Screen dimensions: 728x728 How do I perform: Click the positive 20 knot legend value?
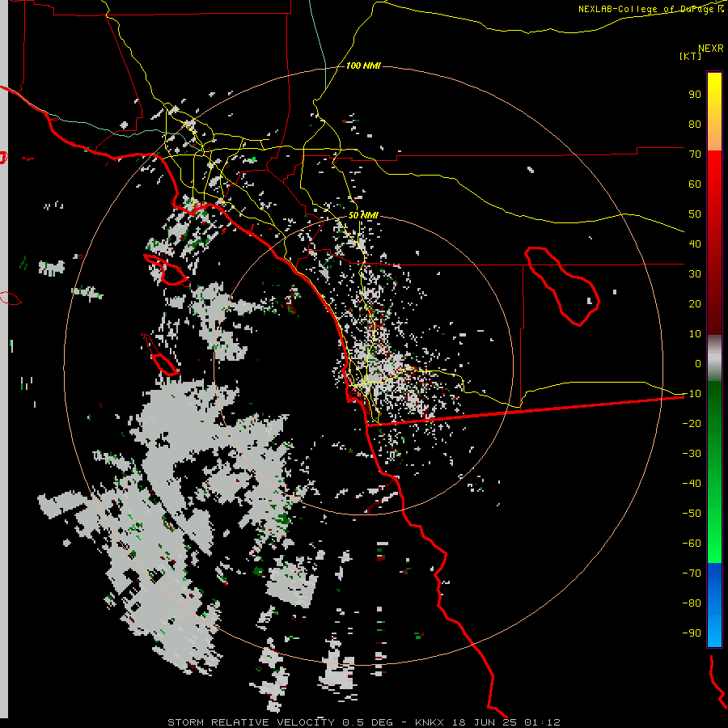[x=695, y=304]
